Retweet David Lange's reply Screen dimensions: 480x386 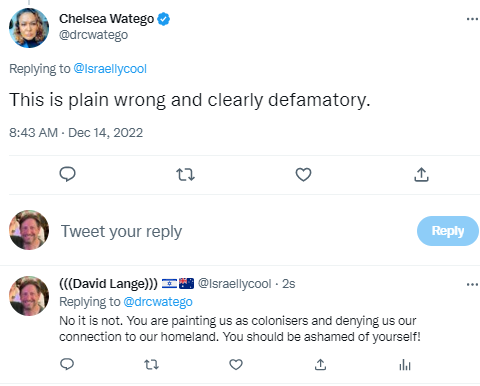(151, 365)
